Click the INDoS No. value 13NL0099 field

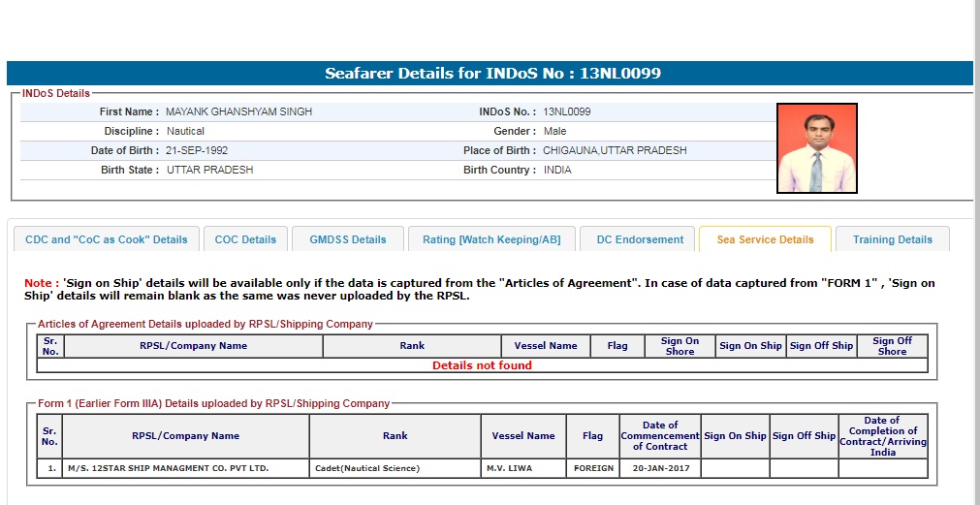click(567, 112)
